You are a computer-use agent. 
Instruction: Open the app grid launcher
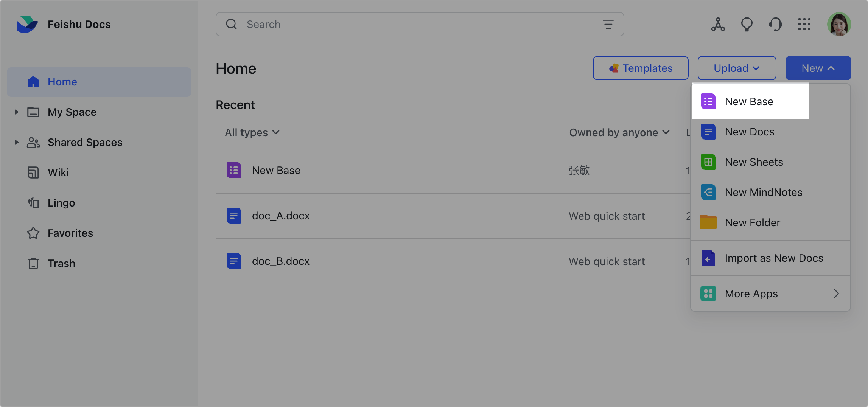pyautogui.click(x=804, y=25)
